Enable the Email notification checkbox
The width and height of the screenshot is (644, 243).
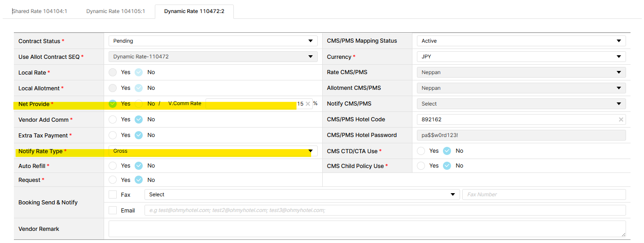click(113, 210)
